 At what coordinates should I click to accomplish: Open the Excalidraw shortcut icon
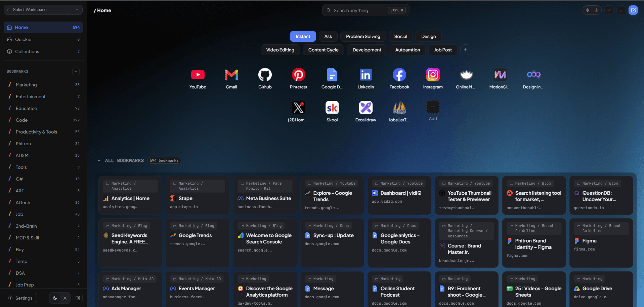coord(366,108)
